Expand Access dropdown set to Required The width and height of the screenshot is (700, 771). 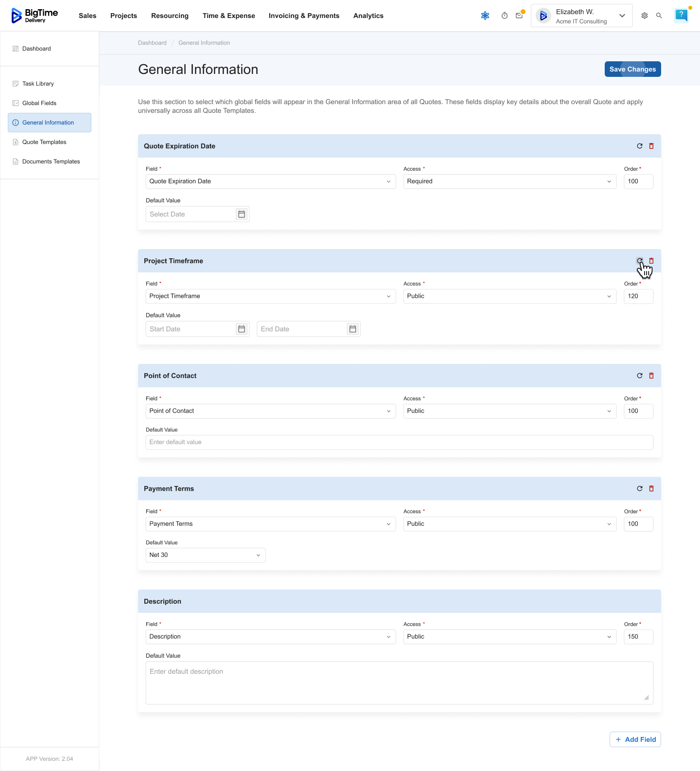coord(509,181)
